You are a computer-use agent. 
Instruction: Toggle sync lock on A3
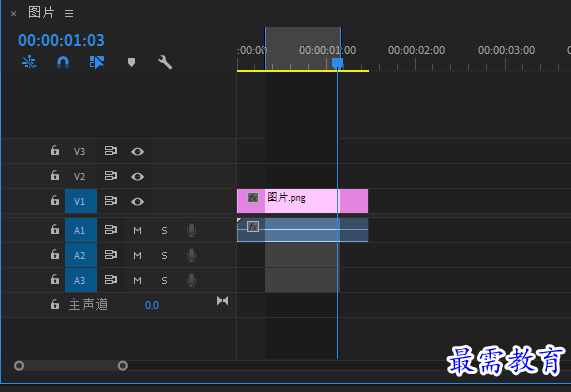[111, 279]
